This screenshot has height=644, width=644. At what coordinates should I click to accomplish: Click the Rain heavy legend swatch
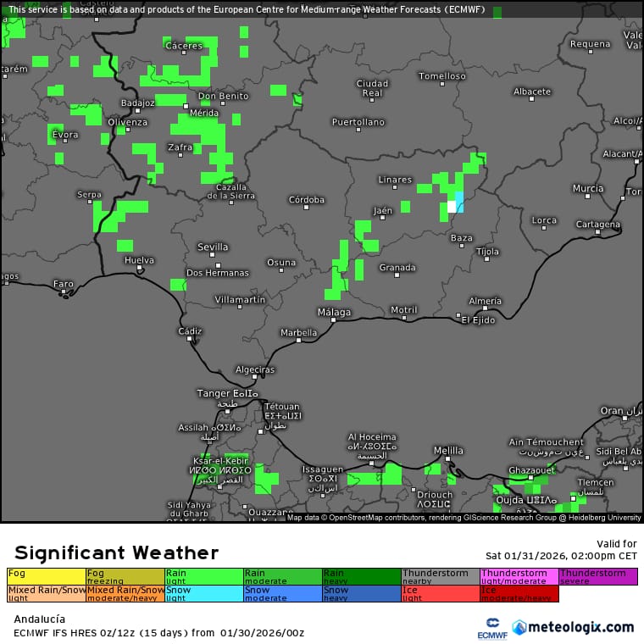click(x=361, y=576)
